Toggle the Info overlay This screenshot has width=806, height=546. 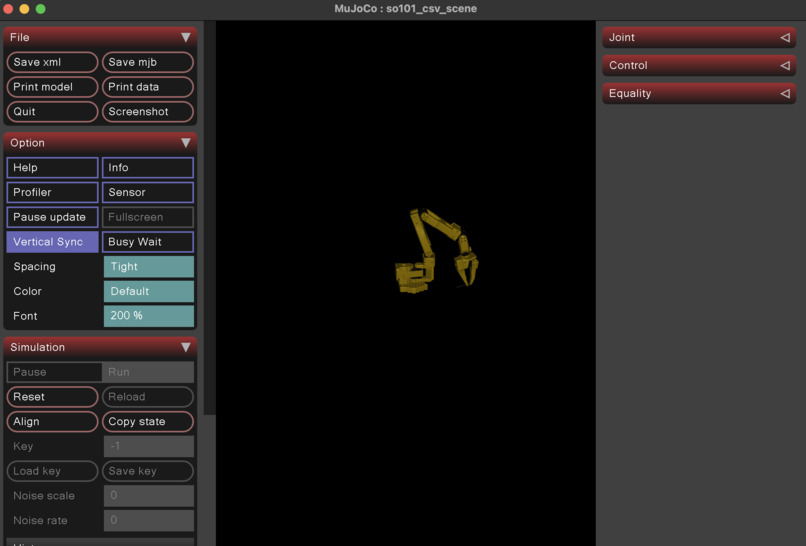(148, 168)
